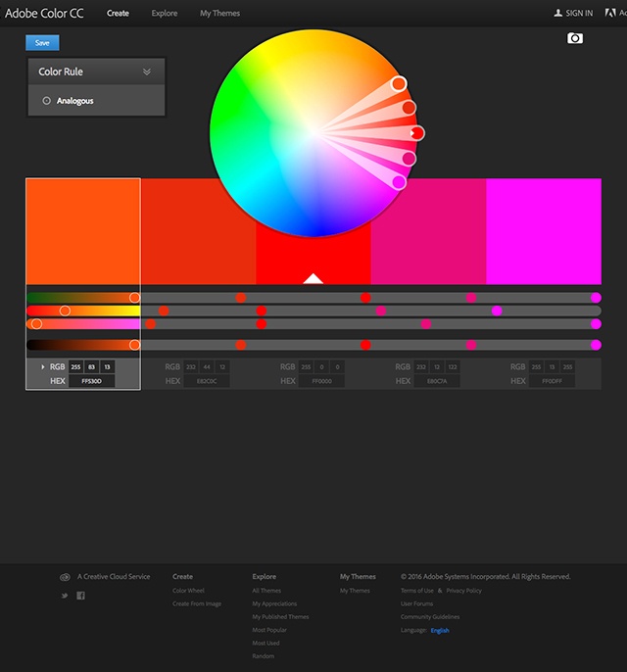Click the Adobe Color CC logo
The height and width of the screenshot is (672, 627).
tap(44, 13)
